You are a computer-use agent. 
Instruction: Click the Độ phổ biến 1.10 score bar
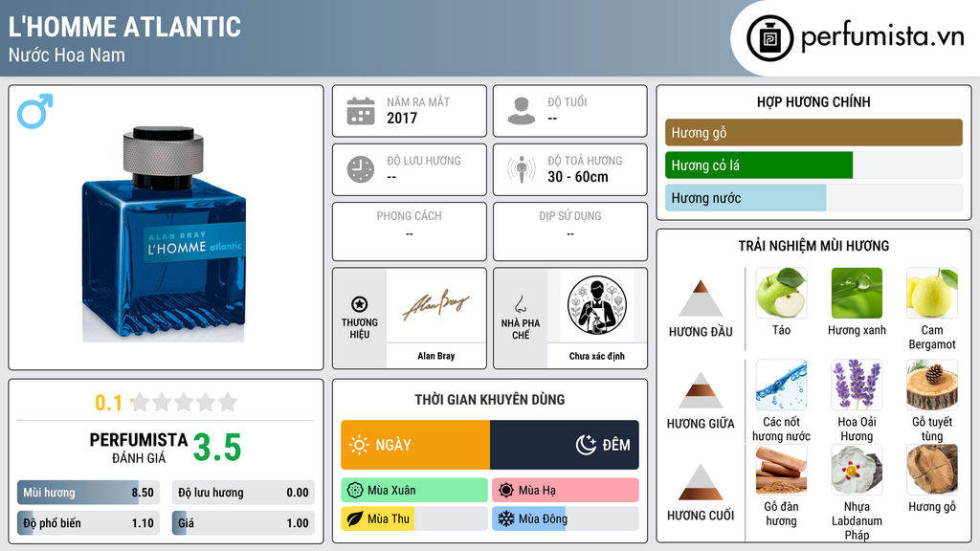pyautogui.click(x=88, y=523)
